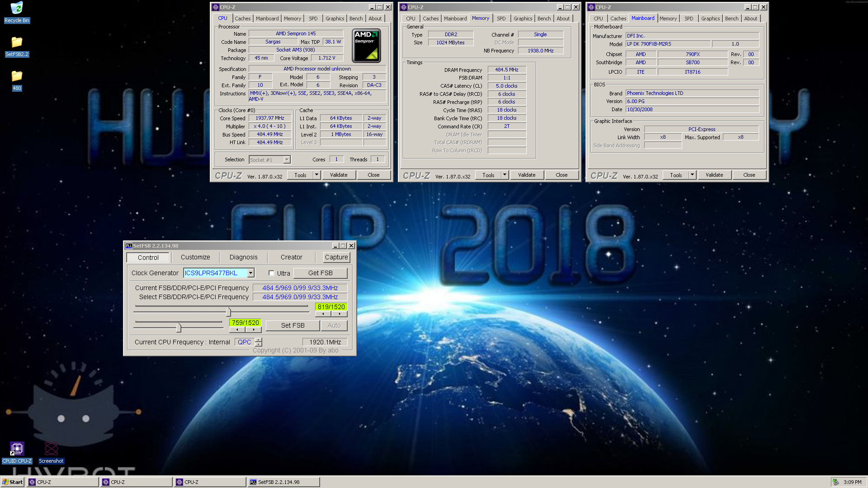Click the 1920.1MHz CPU frequency readout
Image resolution: width=868 pixels, height=488 pixels.
point(325,342)
